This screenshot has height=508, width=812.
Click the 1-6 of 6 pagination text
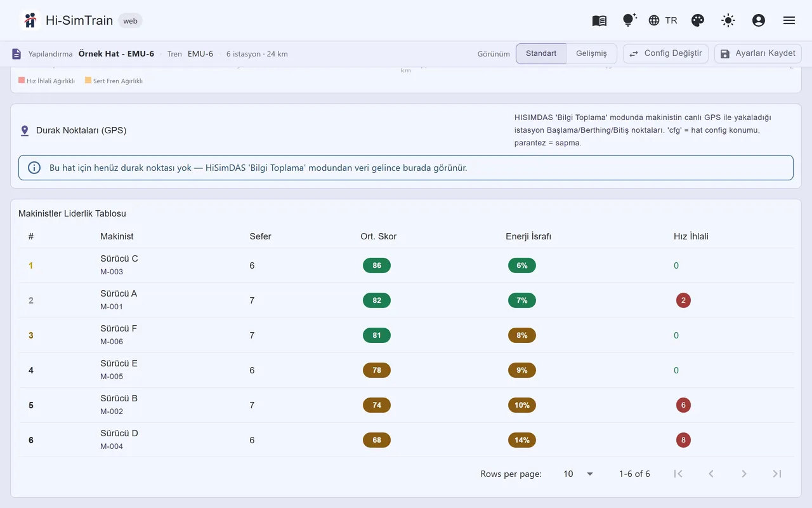(x=634, y=474)
